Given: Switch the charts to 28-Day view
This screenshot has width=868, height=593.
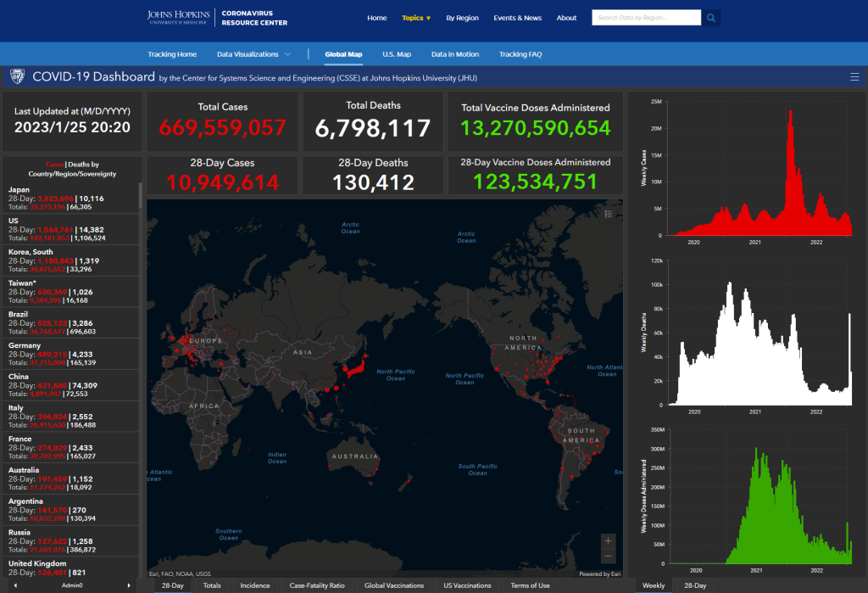Looking at the screenshot, I should [695, 585].
